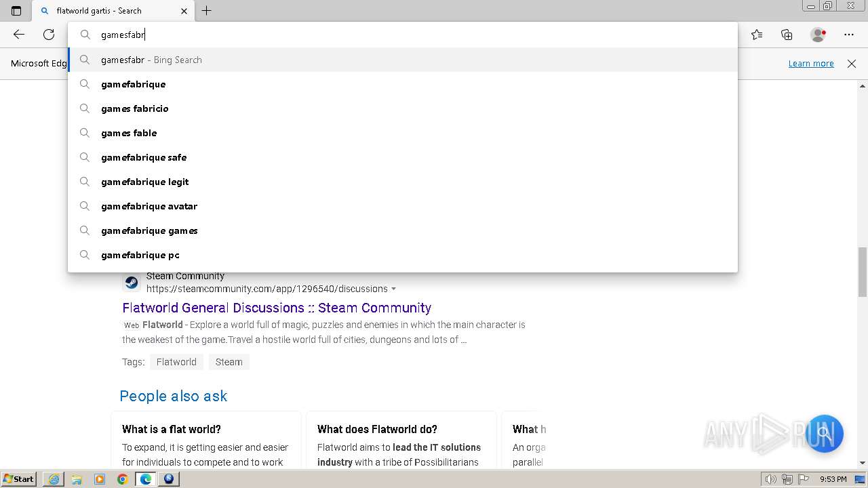
Task: Choose the 'gamefabrique safe' suggestion
Action: click(403, 157)
